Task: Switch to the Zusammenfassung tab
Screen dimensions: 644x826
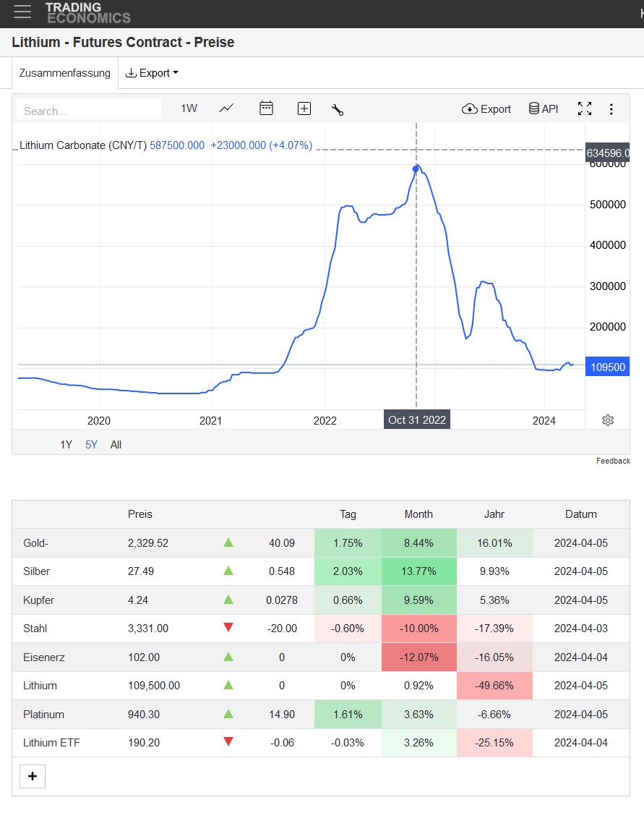Action: tap(65, 73)
